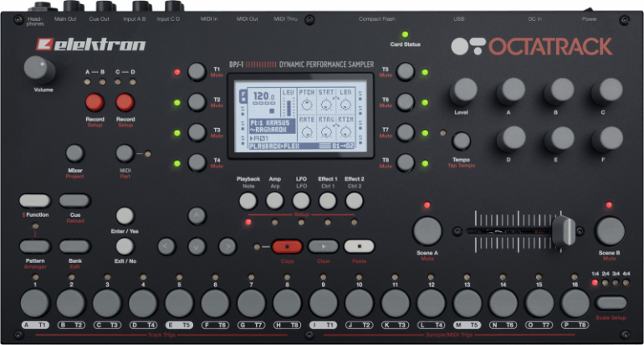Turn the Volume knob
The image size is (644, 345).
(38, 69)
